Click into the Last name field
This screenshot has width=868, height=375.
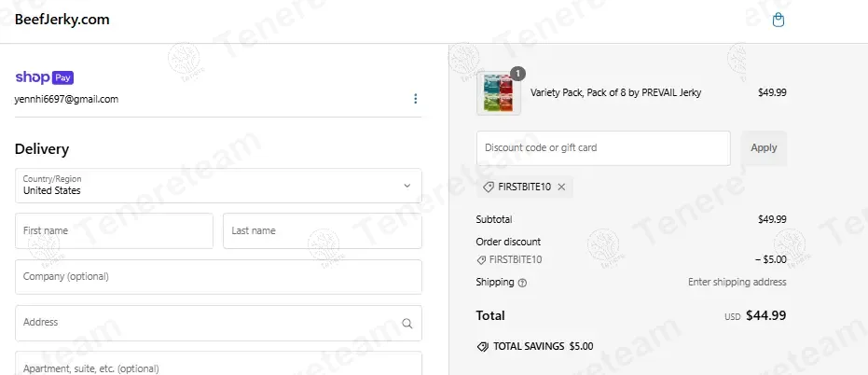(x=322, y=231)
